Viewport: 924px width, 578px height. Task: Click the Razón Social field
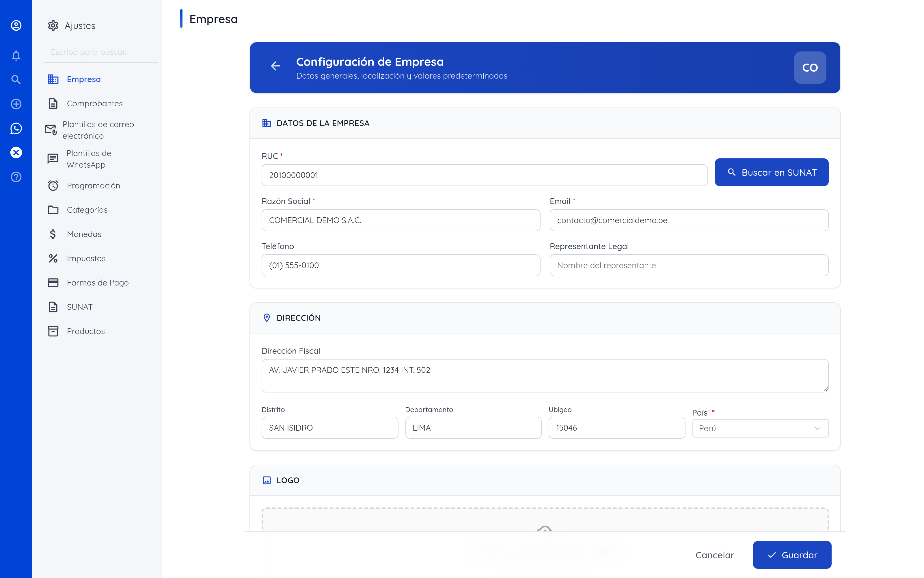point(400,220)
